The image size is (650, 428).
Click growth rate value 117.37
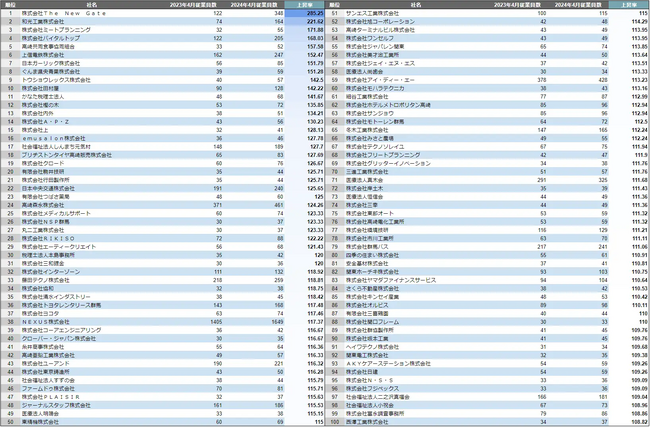click(x=315, y=322)
